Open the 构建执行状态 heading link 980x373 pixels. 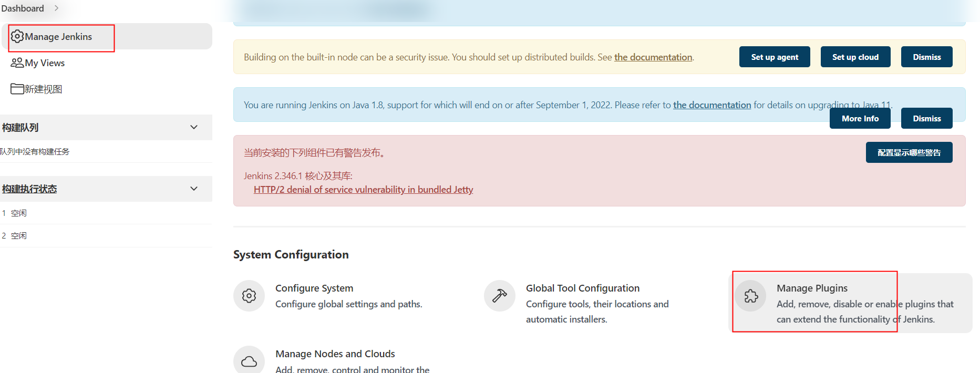coord(29,189)
